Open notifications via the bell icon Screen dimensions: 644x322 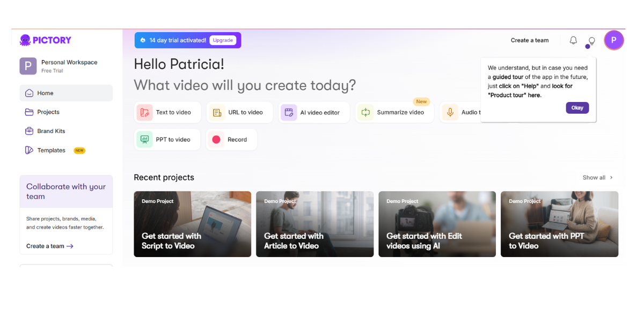point(573,40)
